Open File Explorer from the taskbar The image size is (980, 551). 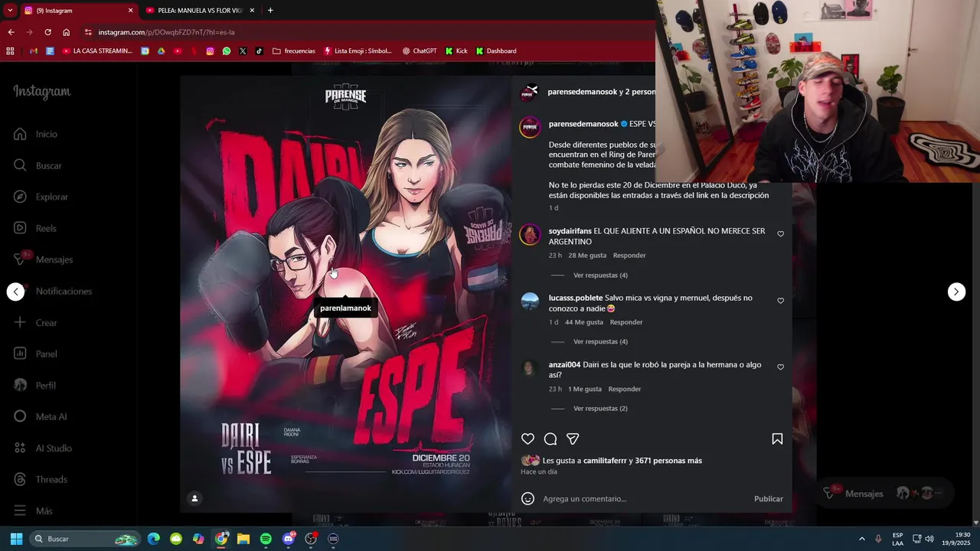243,539
